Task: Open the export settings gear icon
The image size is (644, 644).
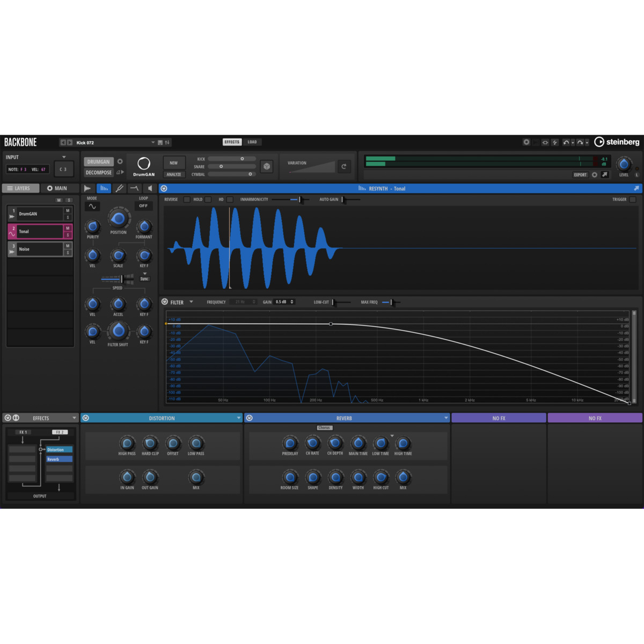Action: point(595,175)
